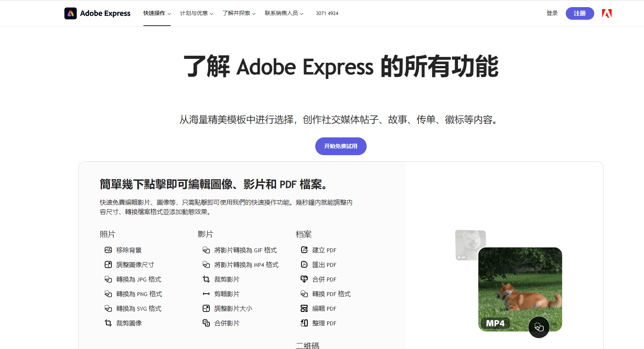
Task: Click the Adobe Express logo icon
Action: [71, 13]
